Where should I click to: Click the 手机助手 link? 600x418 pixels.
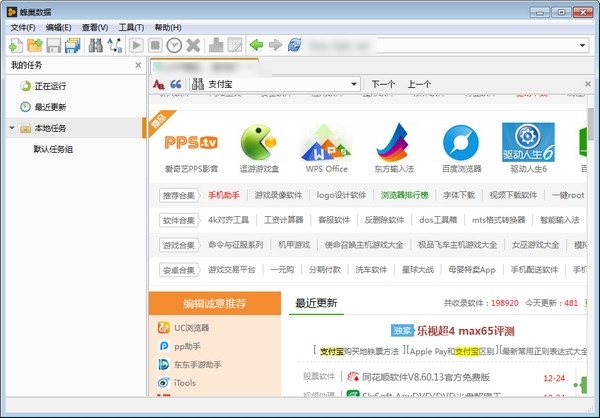pyautogui.click(x=224, y=195)
